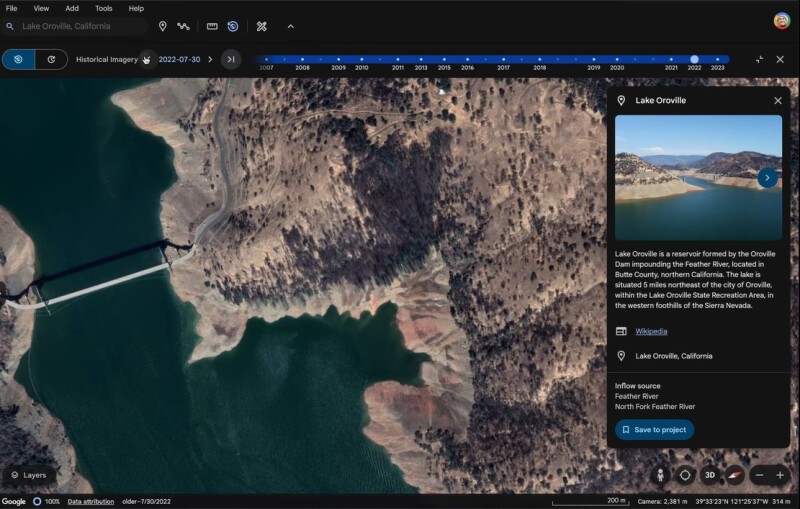Open the Measure distance ruler tool

click(x=212, y=26)
